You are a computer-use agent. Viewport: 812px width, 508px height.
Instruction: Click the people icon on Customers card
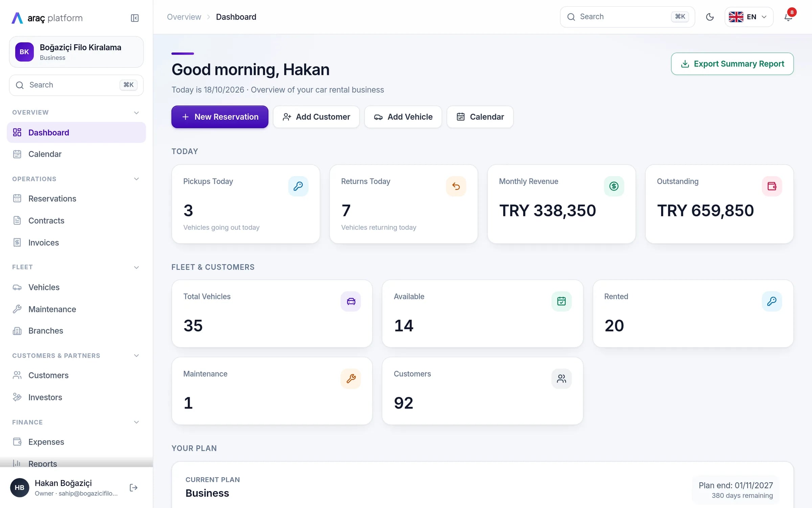pyautogui.click(x=561, y=379)
